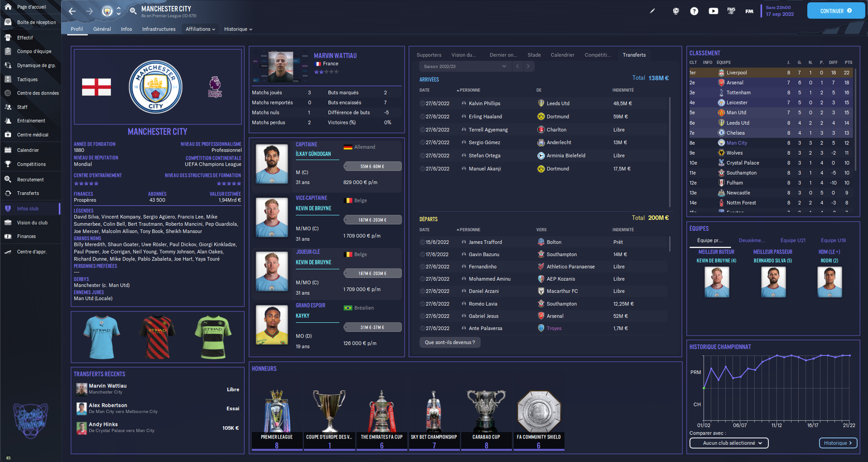868x462 pixels.
Task: Click the Que sont-ils devenus button
Action: coord(450,343)
